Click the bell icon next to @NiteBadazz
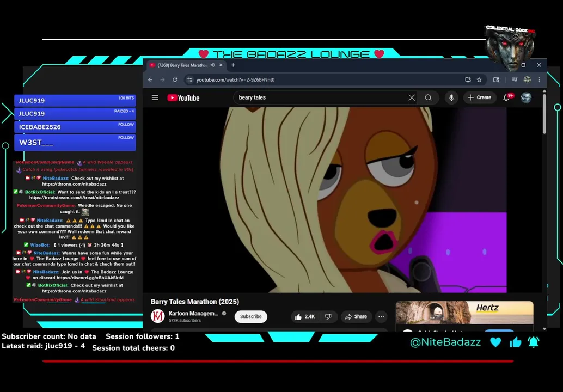563x392 pixels. click(x=533, y=342)
